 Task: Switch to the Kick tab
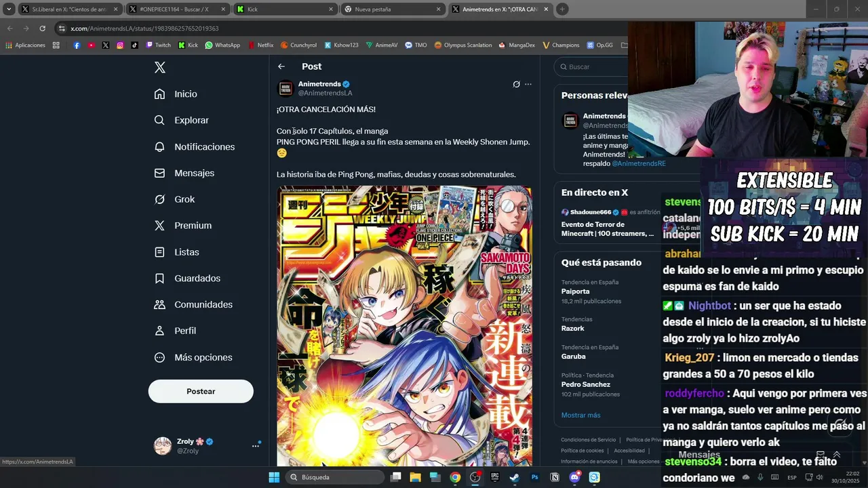click(285, 9)
